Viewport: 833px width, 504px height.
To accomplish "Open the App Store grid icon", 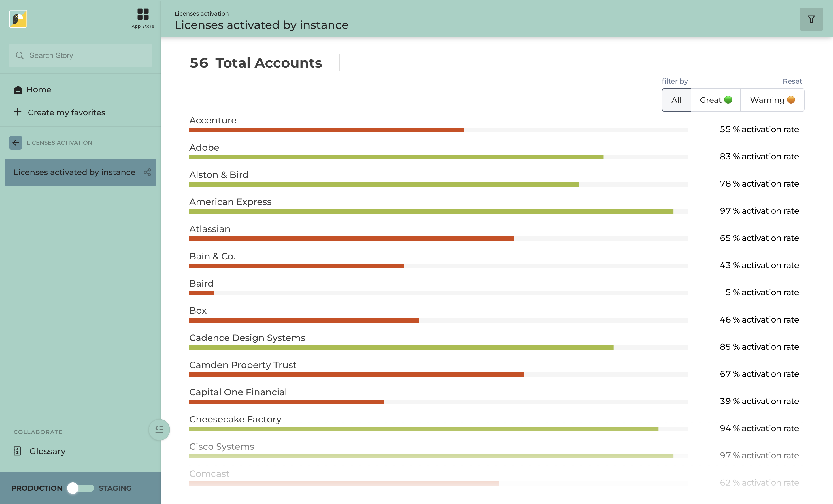I will pyautogui.click(x=143, y=14).
